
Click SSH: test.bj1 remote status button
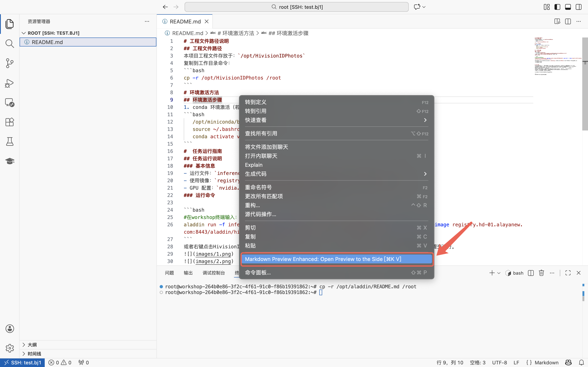[x=23, y=362]
